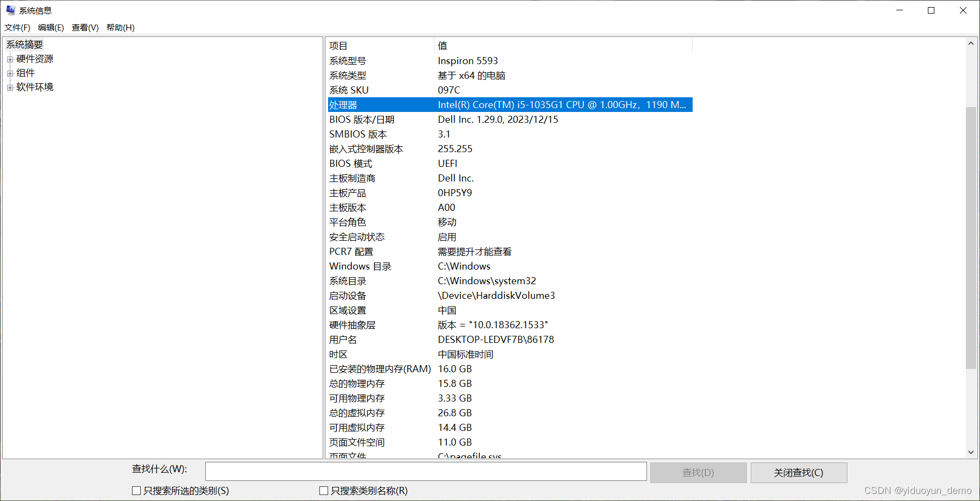Screen dimensions: 980x501
Task: Select the 总的虚拟内存 row
Action: click(510, 413)
